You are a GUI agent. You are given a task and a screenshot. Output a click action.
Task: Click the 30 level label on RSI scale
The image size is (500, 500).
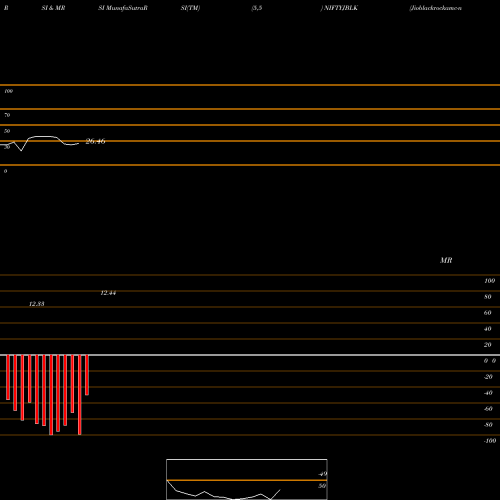tap(7, 147)
